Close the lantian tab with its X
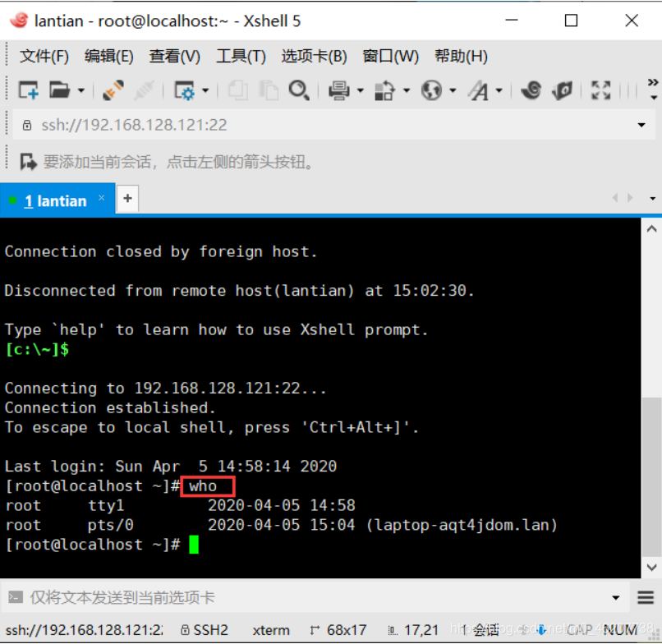 (x=101, y=198)
